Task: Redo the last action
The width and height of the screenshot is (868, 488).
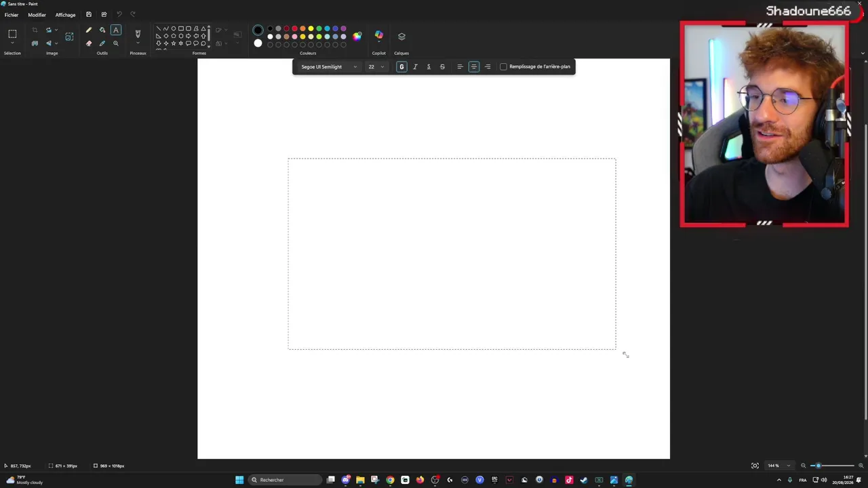Action: click(133, 14)
